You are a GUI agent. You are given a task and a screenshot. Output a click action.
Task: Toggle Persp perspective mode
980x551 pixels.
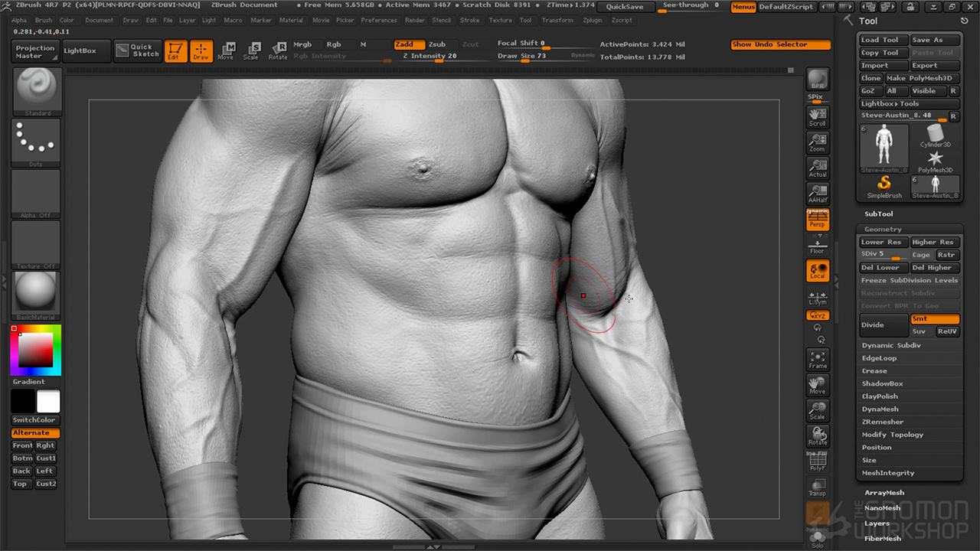[x=817, y=220]
